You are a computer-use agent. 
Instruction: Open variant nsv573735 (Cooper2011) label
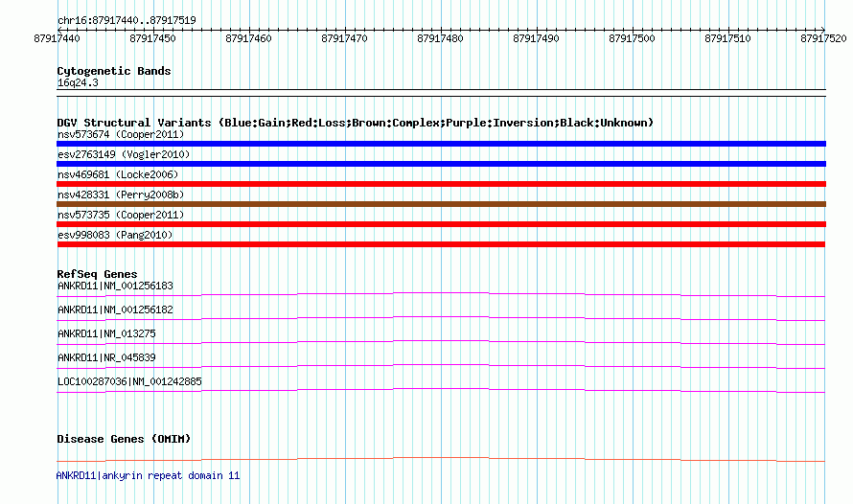tap(121, 215)
